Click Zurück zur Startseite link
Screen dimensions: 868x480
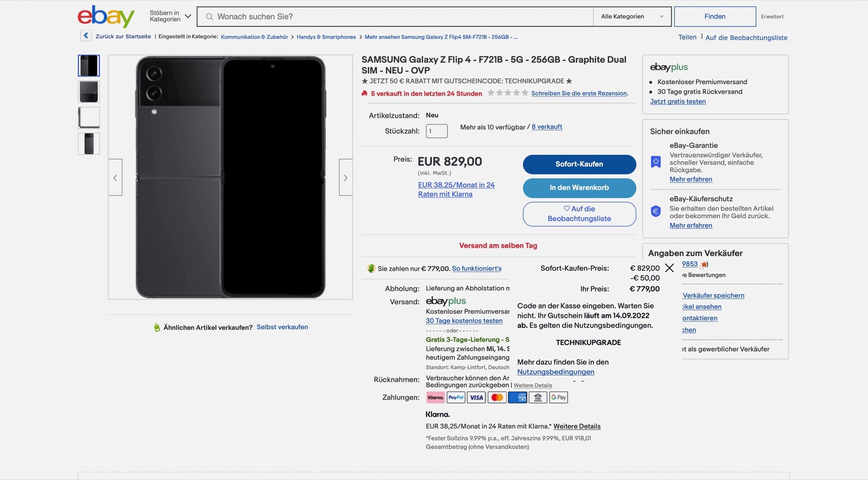point(123,37)
